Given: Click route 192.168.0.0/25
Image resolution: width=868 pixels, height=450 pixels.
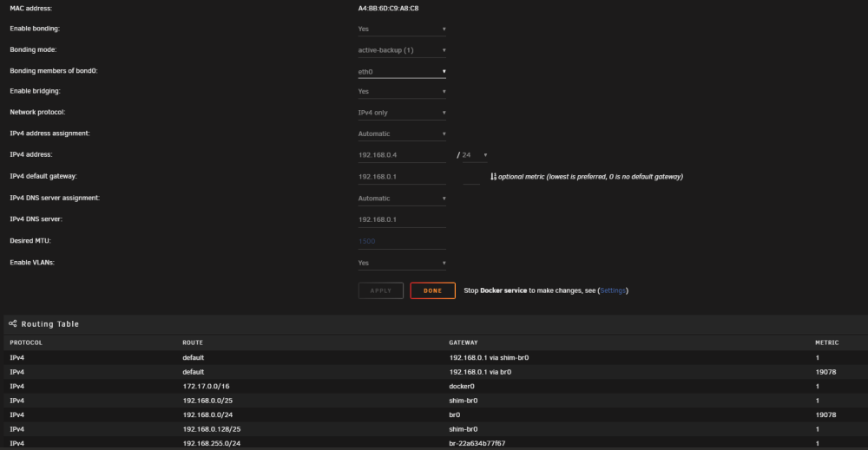Looking at the screenshot, I should (x=207, y=401).
